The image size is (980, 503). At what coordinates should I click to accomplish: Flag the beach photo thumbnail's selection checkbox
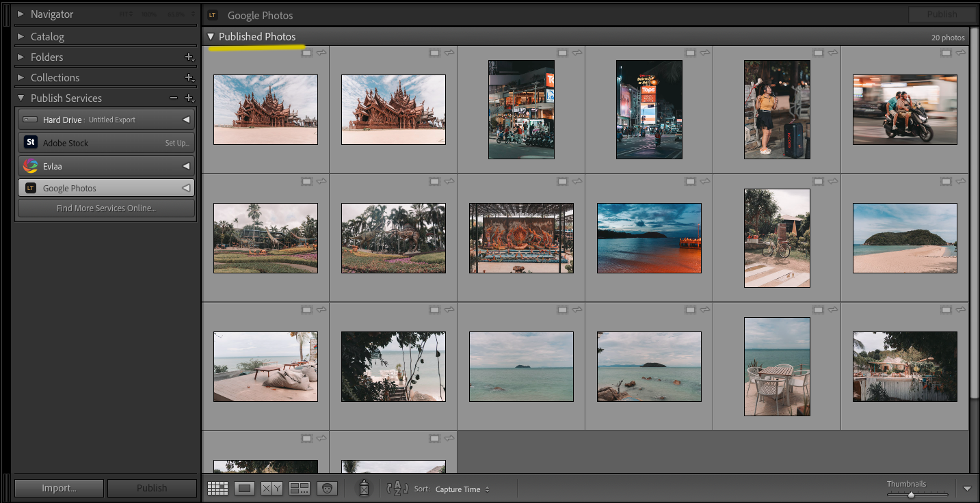pyautogui.click(x=946, y=181)
